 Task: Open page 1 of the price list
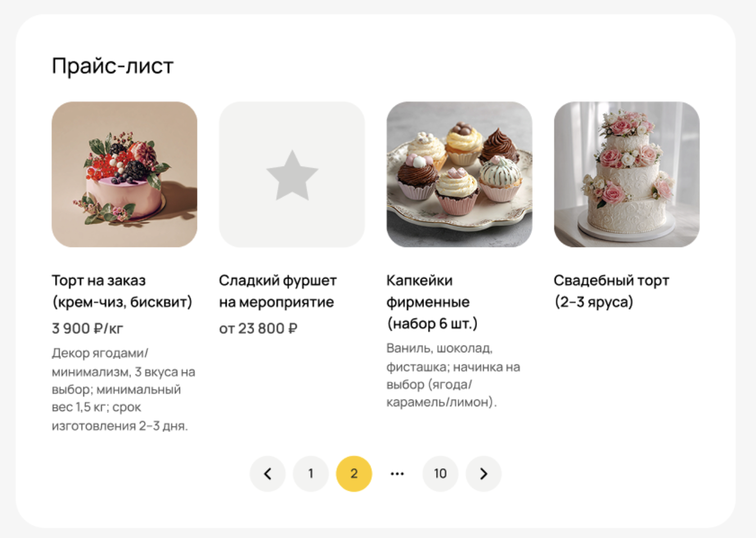311,474
